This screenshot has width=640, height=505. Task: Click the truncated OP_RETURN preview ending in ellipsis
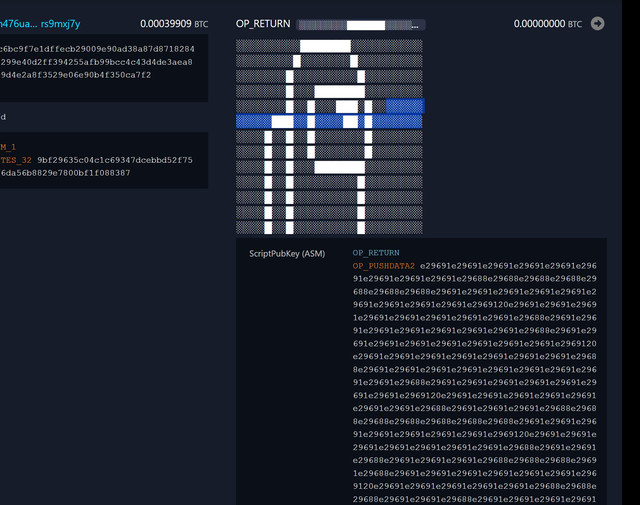tap(361, 25)
